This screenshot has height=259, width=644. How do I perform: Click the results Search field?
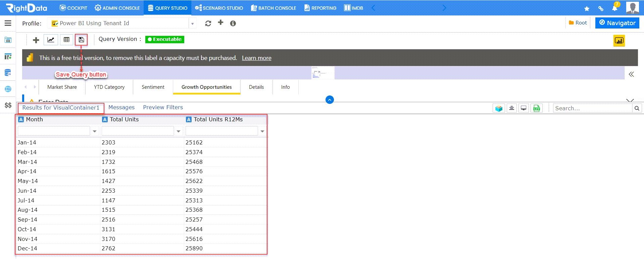pos(593,108)
